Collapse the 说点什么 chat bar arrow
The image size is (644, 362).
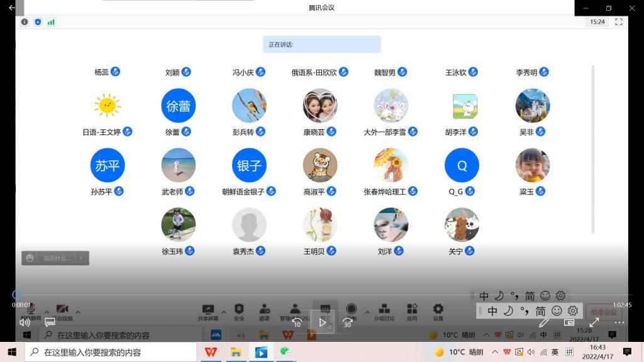[x=81, y=258]
